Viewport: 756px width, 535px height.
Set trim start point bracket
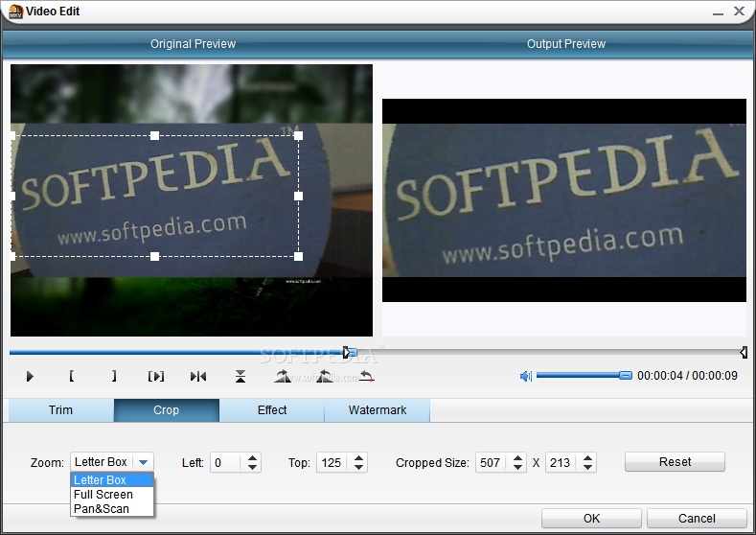pos(71,376)
